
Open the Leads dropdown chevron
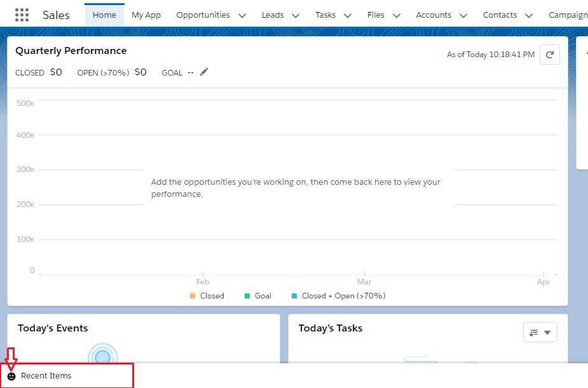click(294, 15)
